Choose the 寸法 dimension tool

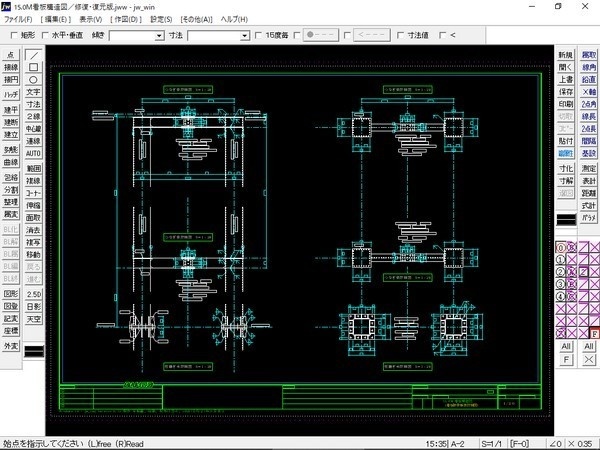(x=34, y=104)
